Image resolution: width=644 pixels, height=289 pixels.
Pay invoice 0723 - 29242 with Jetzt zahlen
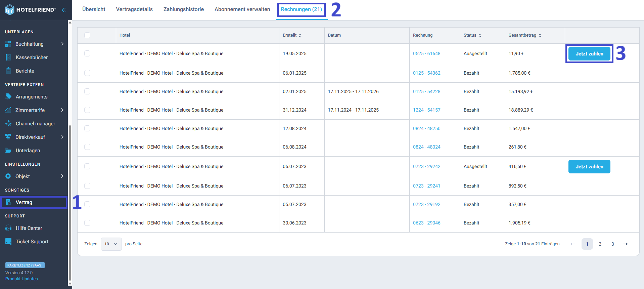click(589, 167)
